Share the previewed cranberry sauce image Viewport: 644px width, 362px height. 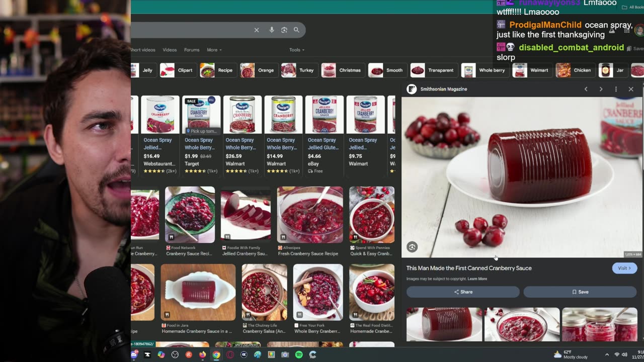coord(463,292)
